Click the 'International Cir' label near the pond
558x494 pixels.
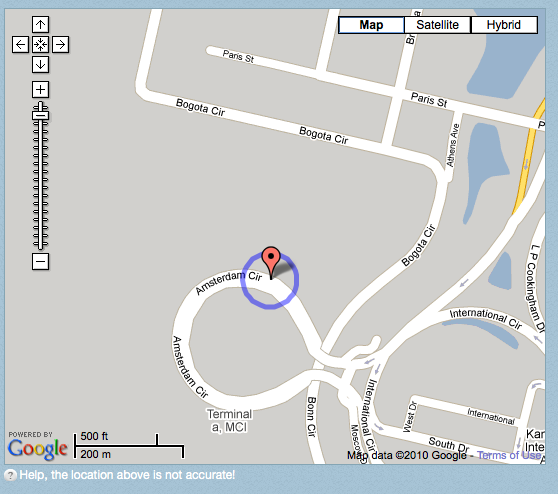point(485,318)
